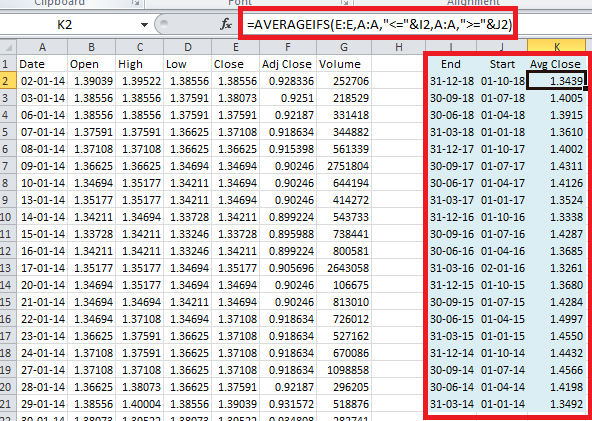This screenshot has width=592, height=421.
Task: Click the Avg Close header cell
Action: coord(556,64)
